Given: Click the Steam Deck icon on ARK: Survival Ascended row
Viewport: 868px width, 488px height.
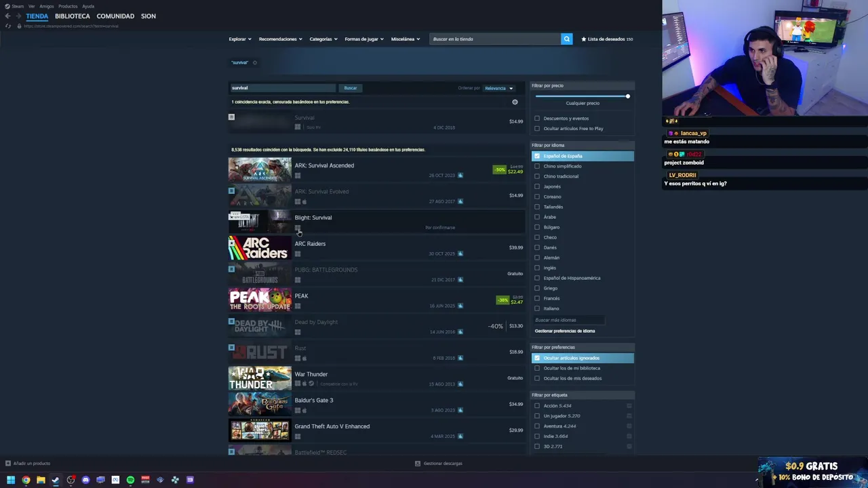Looking at the screenshot, I should [x=460, y=176].
